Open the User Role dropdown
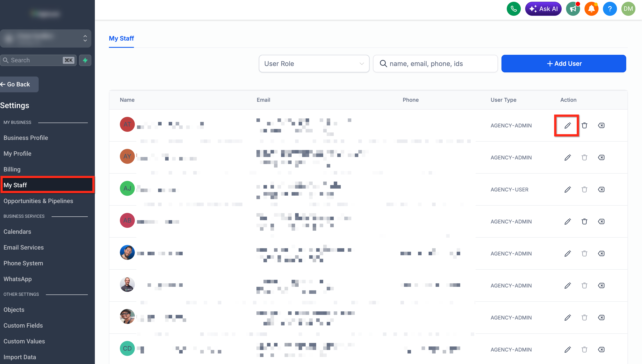 pos(314,64)
